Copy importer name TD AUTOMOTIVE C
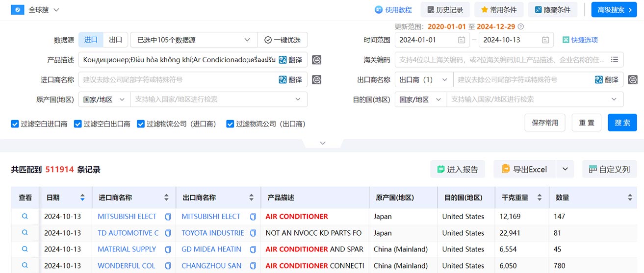644x273 pixels. tap(168, 233)
